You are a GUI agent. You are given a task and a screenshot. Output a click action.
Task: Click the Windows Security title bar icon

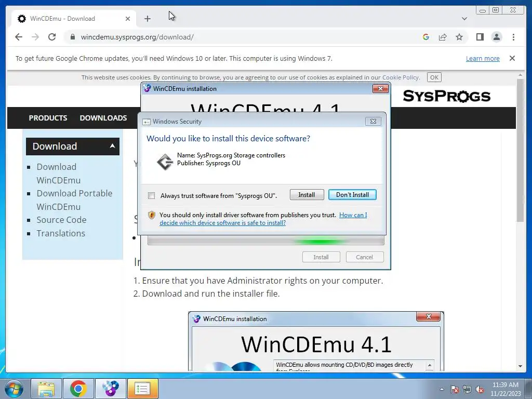point(147,122)
